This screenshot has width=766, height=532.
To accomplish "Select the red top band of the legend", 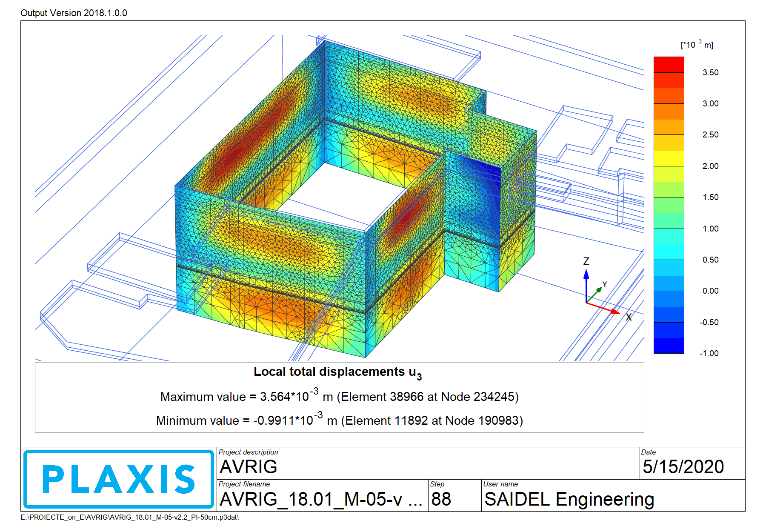I will [669, 65].
